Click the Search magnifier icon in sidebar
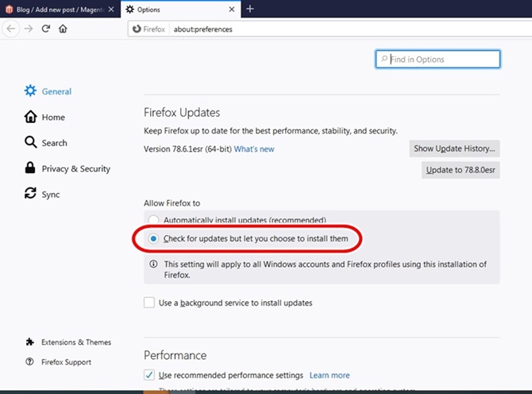The width and height of the screenshot is (532, 394). 30,142
